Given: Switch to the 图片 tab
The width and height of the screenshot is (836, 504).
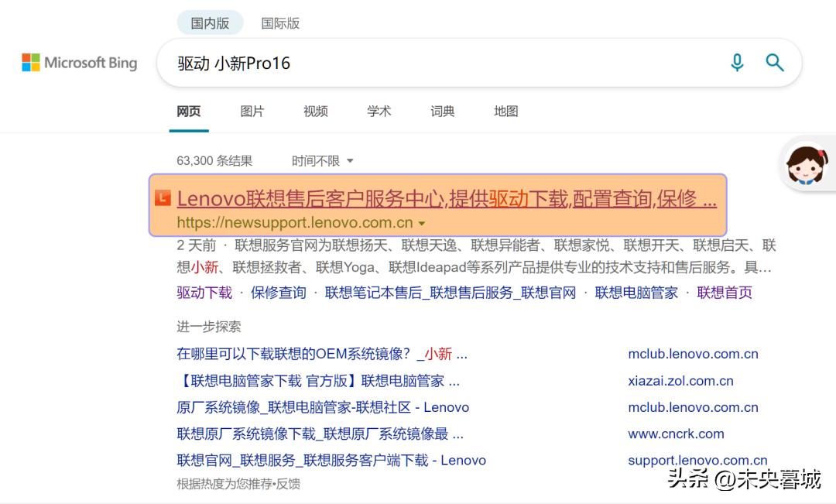Looking at the screenshot, I should [252, 111].
